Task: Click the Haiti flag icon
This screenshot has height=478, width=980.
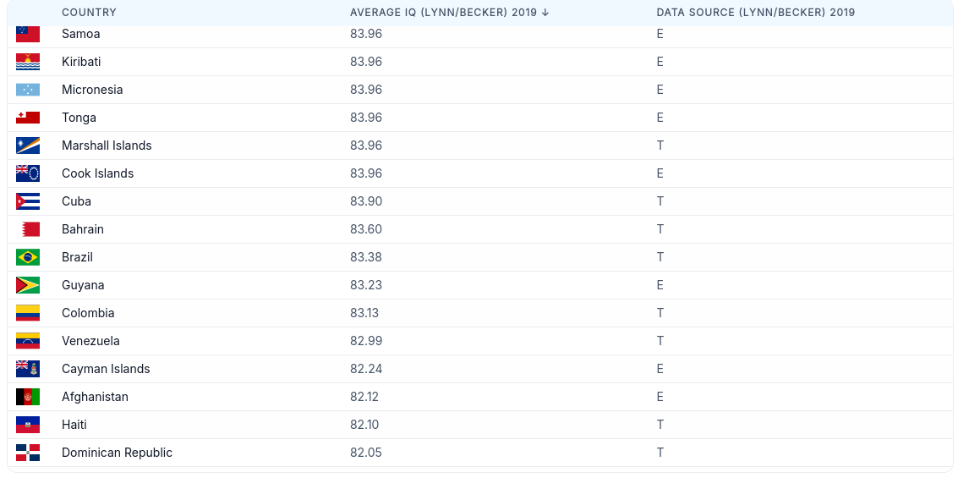Action: click(x=28, y=425)
